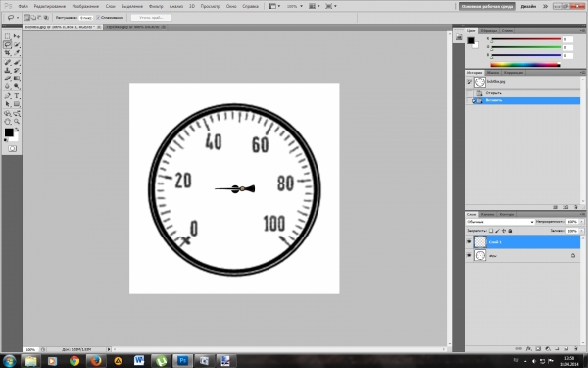Select the Hand tool
The height and width of the screenshot is (368, 588).
(8, 122)
